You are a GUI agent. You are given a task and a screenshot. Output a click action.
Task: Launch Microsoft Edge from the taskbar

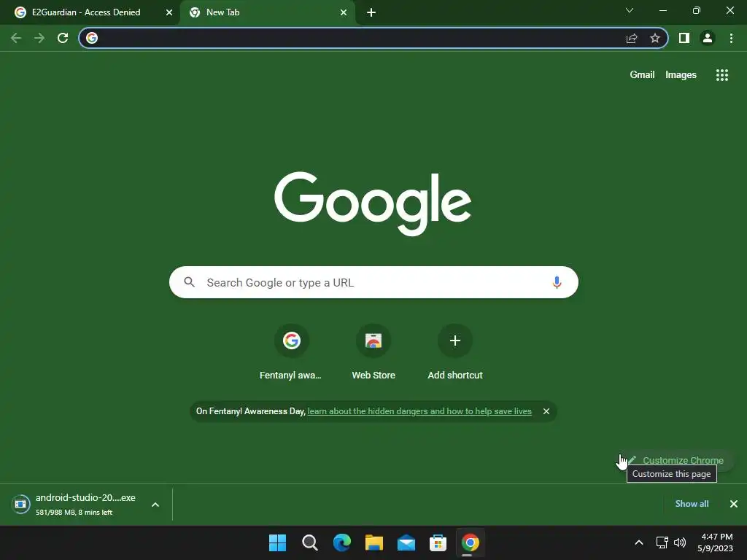342,542
